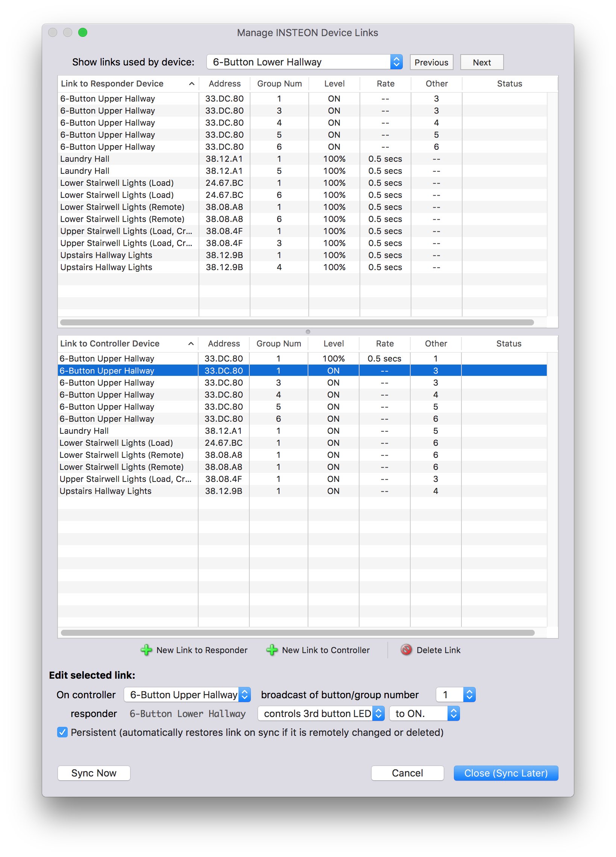Click the controller table Level column header
The width and height of the screenshot is (616, 857).
(334, 343)
